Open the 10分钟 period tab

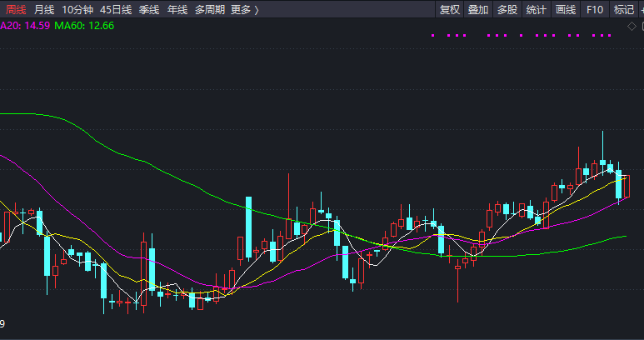coord(77,9)
